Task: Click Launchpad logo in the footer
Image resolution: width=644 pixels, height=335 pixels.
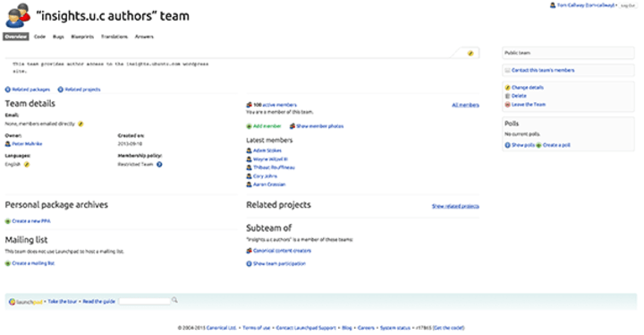Action: pyautogui.click(x=25, y=302)
